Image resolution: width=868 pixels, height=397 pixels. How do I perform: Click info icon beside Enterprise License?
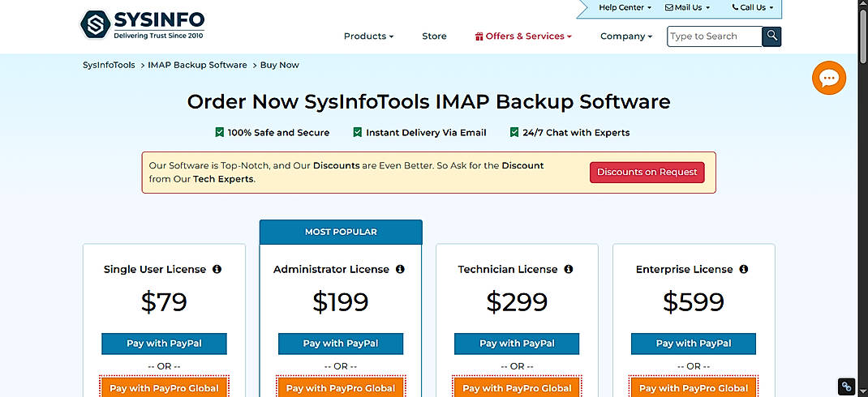(743, 269)
